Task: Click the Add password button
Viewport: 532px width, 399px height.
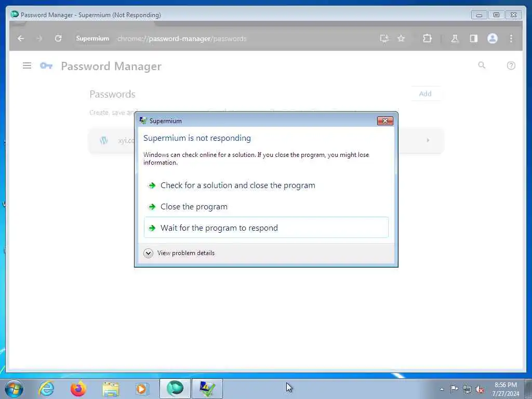Action: tap(425, 94)
